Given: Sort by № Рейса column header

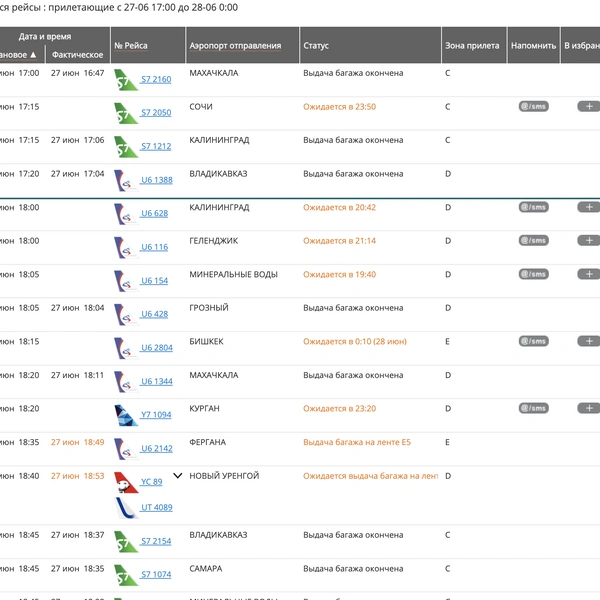Looking at the screenshot, I should (x=130, y=46).
